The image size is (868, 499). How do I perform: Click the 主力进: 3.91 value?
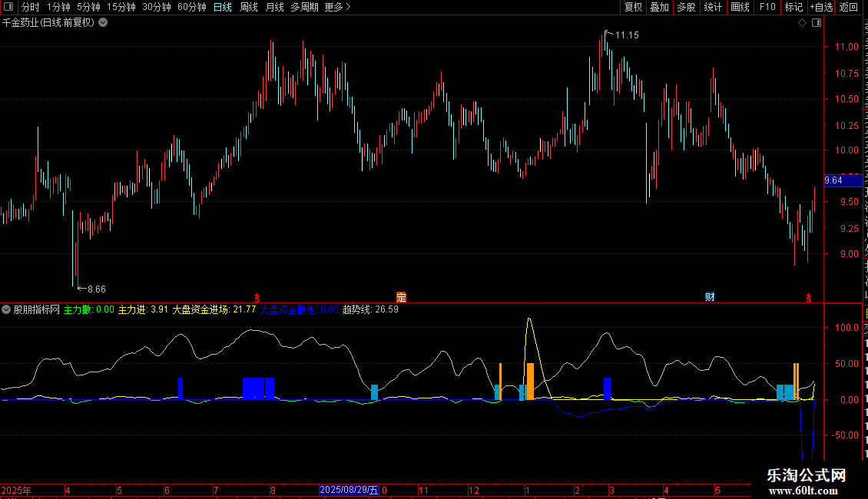click(143, 310)
